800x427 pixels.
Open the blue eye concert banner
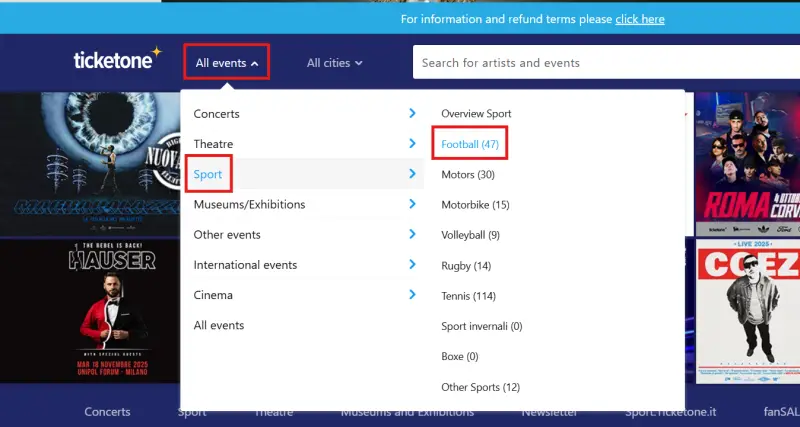(90, 164)
